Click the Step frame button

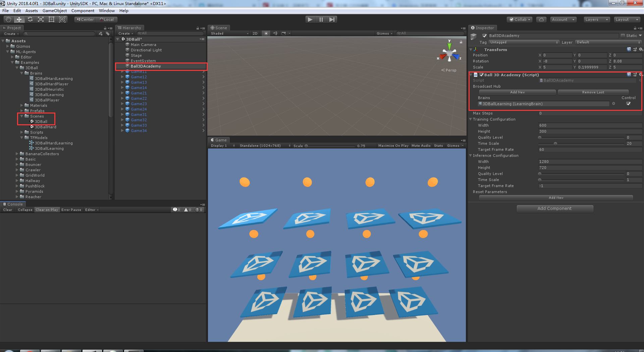coord(332,19)
